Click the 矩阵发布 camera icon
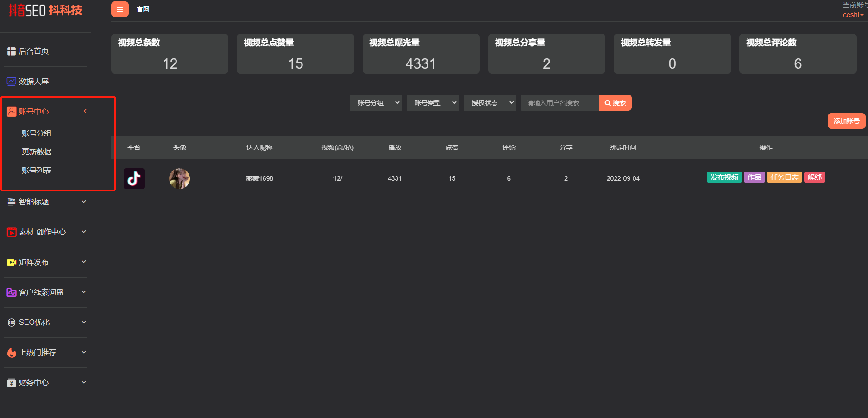The height and width of the screenshot is (418, 868). click(x=12, y=262)
